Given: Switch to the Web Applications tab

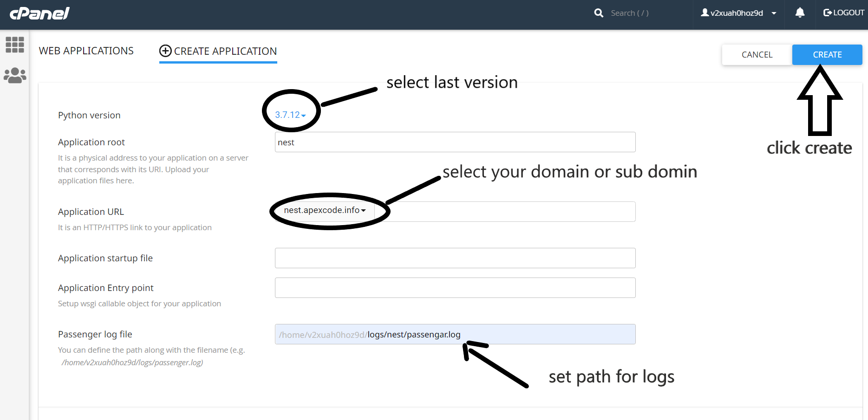Looking at the screenshot, I should [x=86, y=51].
